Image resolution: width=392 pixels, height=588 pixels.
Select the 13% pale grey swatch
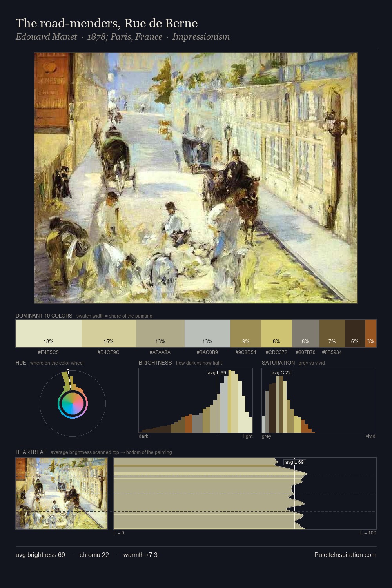coord(207,334)
